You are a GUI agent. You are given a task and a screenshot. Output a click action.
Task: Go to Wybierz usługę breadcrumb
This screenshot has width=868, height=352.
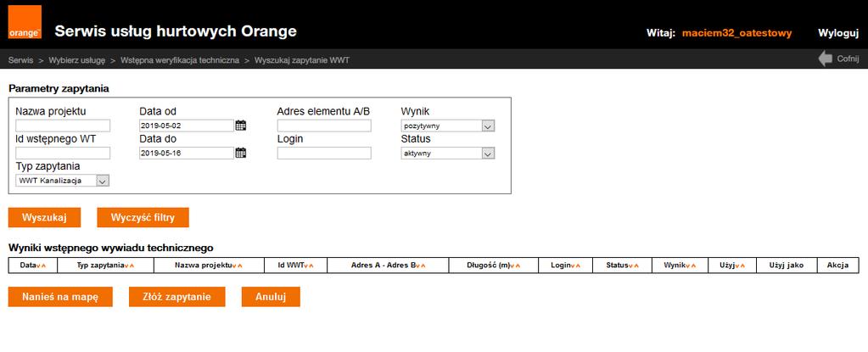77,59
